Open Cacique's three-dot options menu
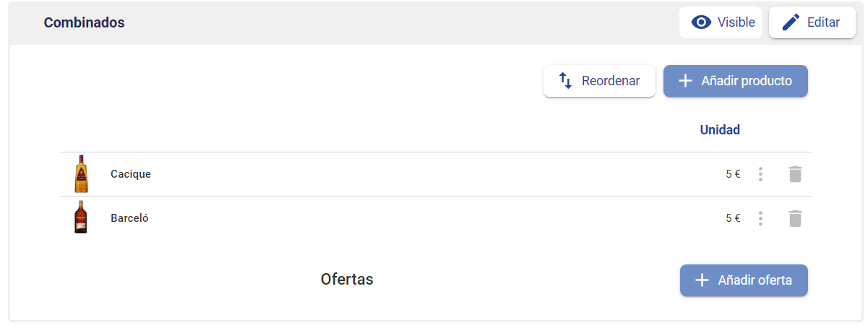Viewport: 868px width, 328px height. 760,174
